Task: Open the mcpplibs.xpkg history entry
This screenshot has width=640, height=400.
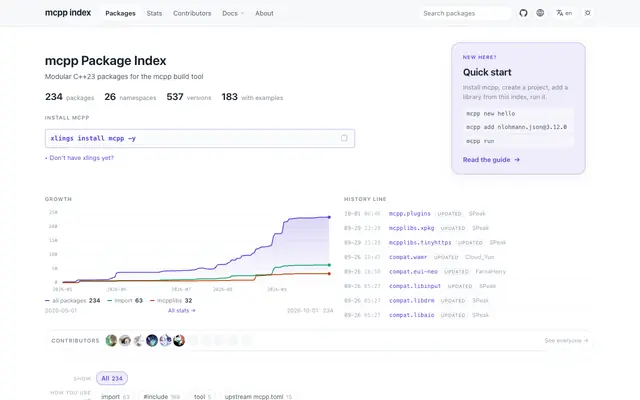Action: tap(411, 228)
